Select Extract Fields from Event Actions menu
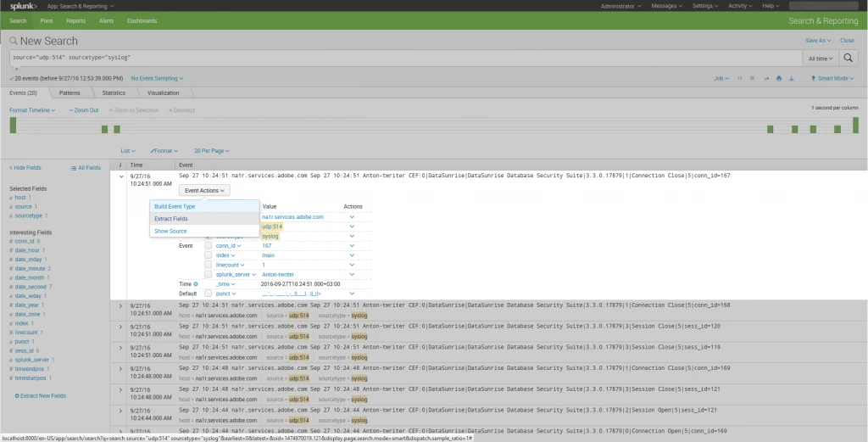868x442 pixels. click(171, 219)
